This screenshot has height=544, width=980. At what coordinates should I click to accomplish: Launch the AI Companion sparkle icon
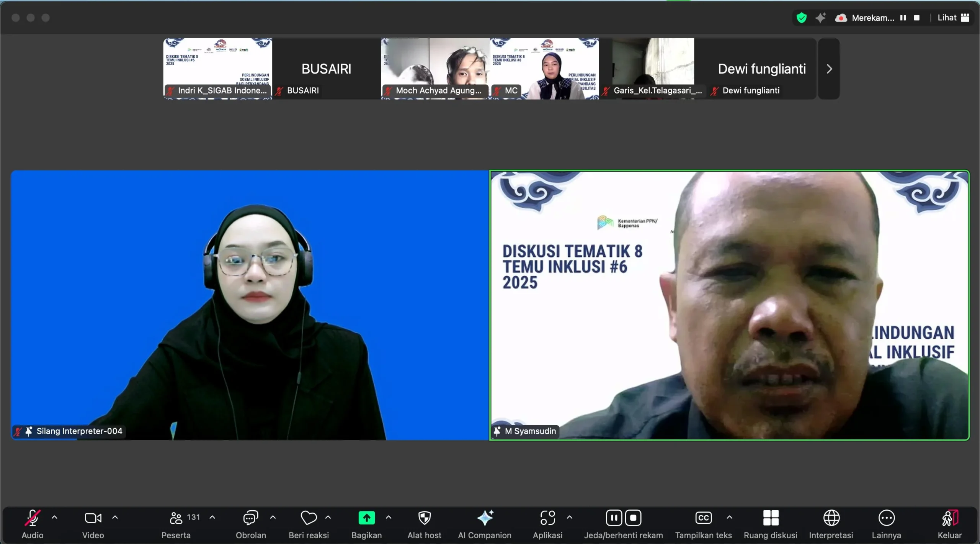point(485,518)
